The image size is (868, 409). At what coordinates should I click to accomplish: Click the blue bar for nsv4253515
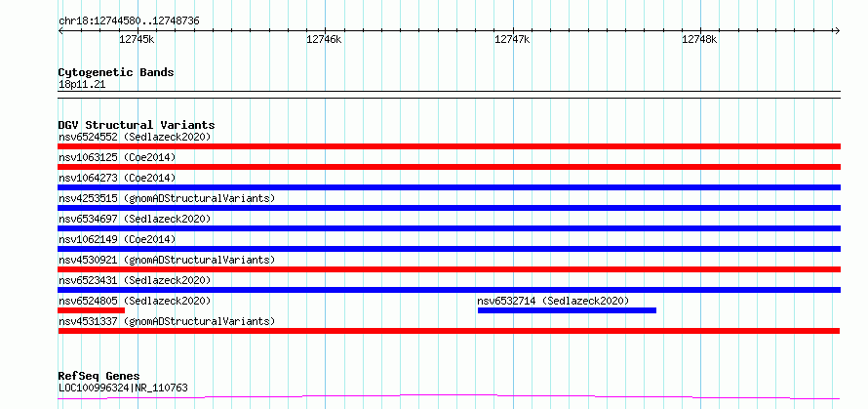(449, 208)
